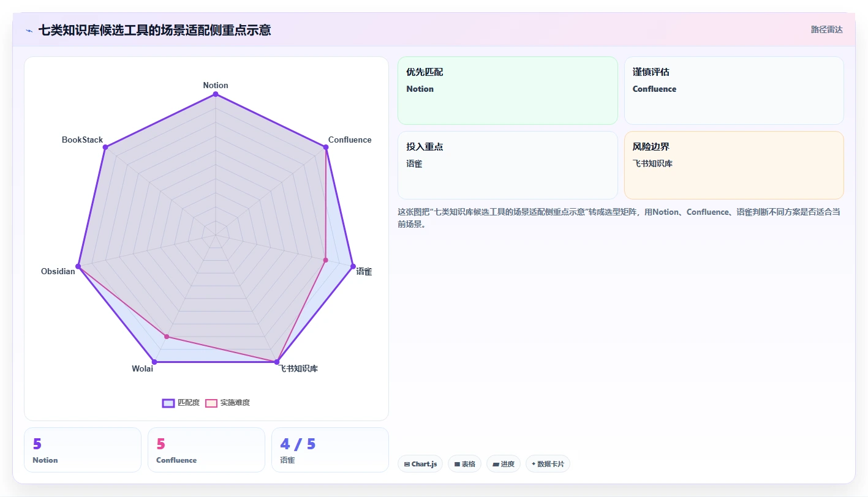Click the Confluence text inside the 谨慎评估 card
The width and height of the screenshot is (868, 497).
coord(654,89)
